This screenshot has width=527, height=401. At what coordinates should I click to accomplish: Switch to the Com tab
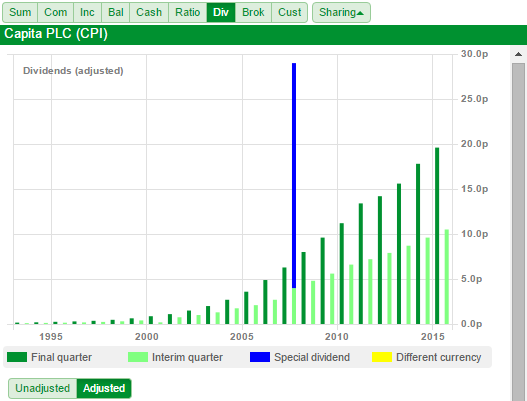pos(55,12)
